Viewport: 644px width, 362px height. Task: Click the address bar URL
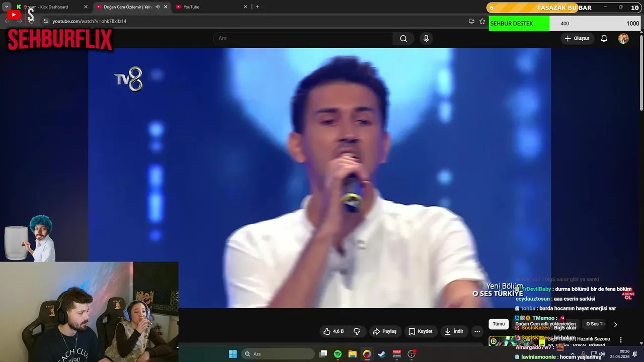click(x=90, y=21)
